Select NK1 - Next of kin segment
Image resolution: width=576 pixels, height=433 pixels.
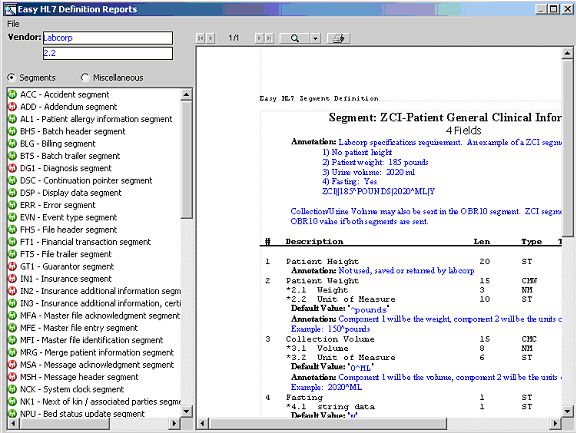pos(100,401)
